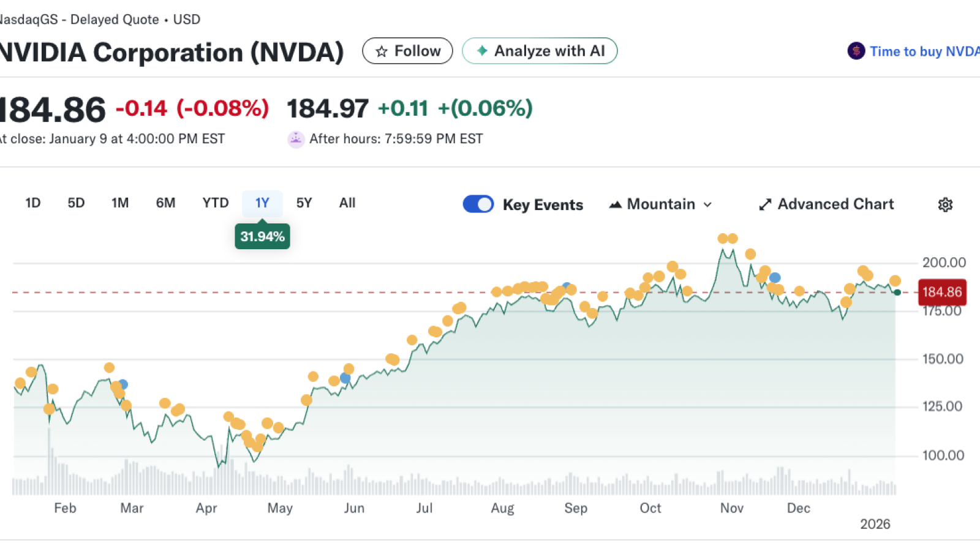Click the sparkle icon on Analyze with AI
Screen dimensions: 980x551
click(482, 51)
